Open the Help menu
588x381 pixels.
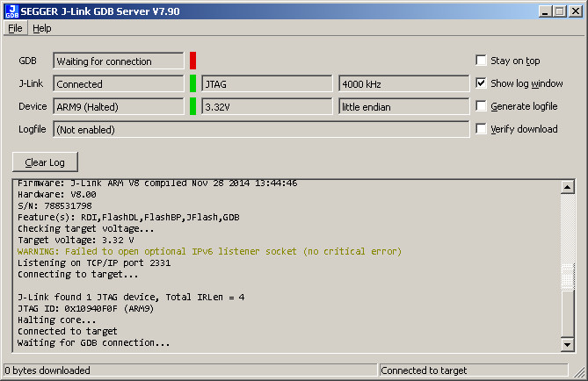click(42, 28)
